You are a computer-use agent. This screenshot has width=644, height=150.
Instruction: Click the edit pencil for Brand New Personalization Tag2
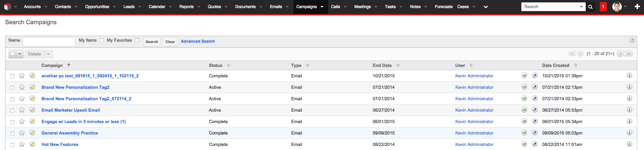point(32,87)
